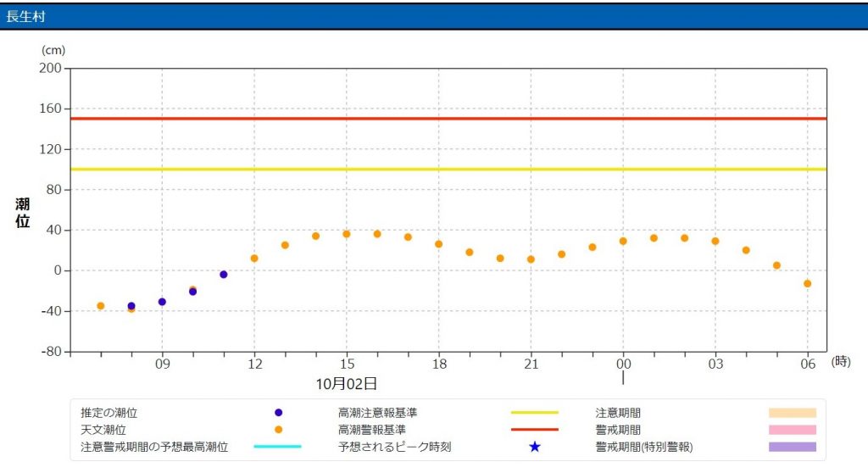Click the 高潮警報基準 legend label
Viewport: 868px width, 473px height.
[x=372, y=430]
